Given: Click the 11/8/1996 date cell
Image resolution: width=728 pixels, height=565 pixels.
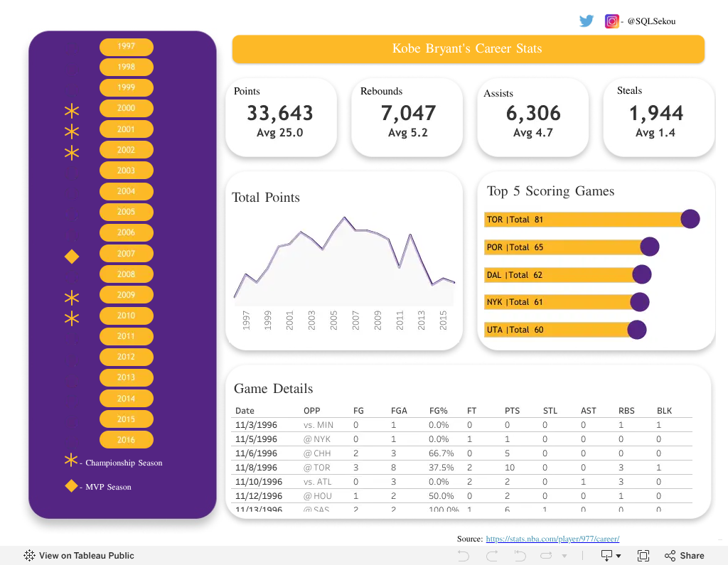Looking at the screenshot, I should click(x=256, y=468).
